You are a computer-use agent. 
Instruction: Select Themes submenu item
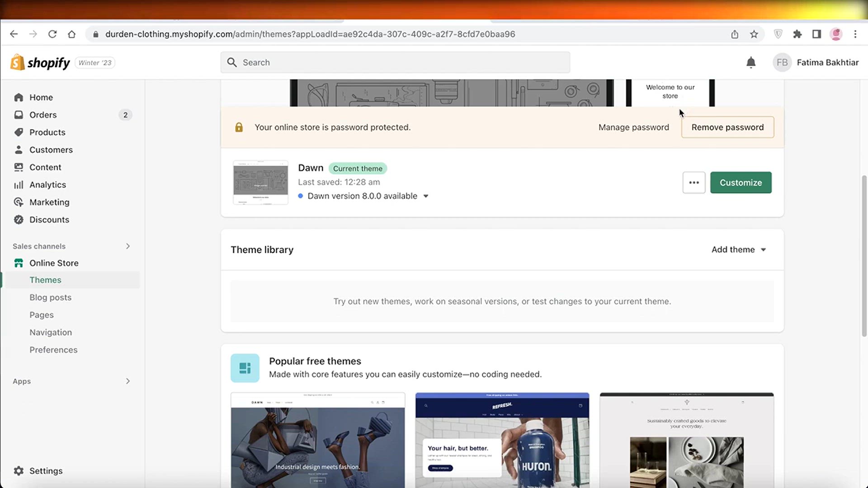click(x=72, y=280)
